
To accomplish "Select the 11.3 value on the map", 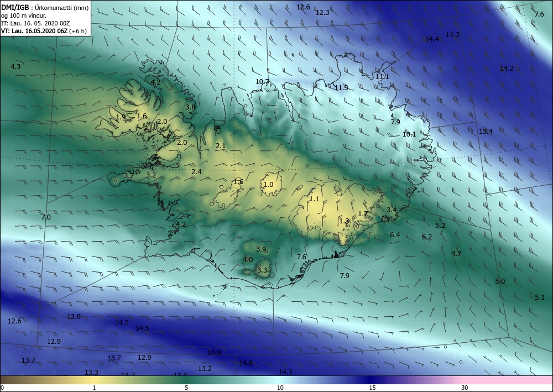I will point(341,88).
